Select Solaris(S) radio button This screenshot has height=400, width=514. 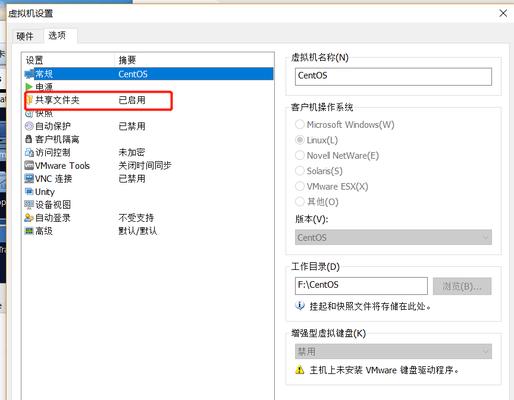click(x=300, y=171)
